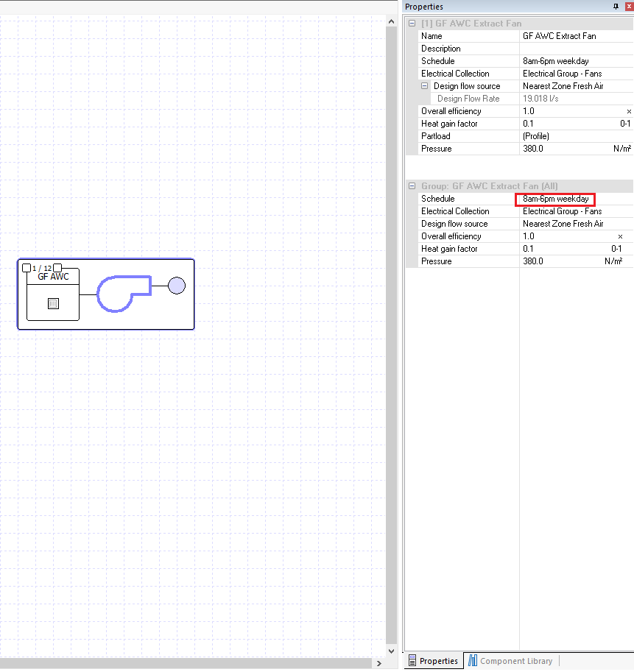Collapse the Group: GF AWC Extract Fan section
The image size is (634, 672).
click(412, 186)
